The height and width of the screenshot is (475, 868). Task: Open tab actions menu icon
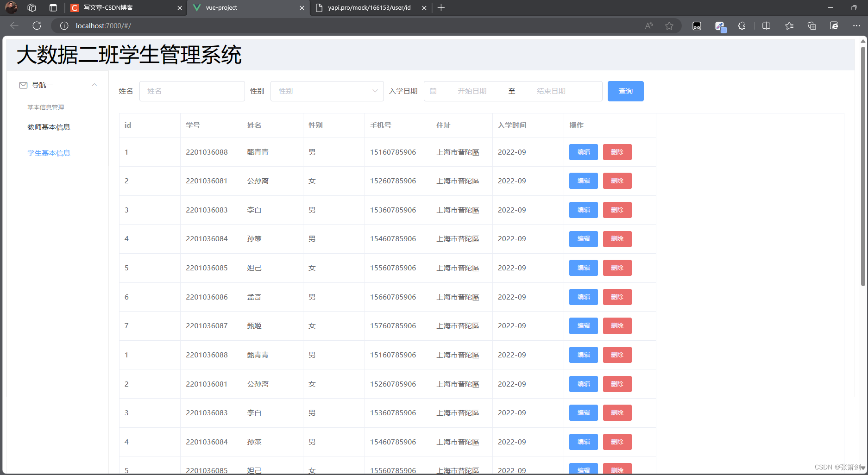[x=53, y=8]
